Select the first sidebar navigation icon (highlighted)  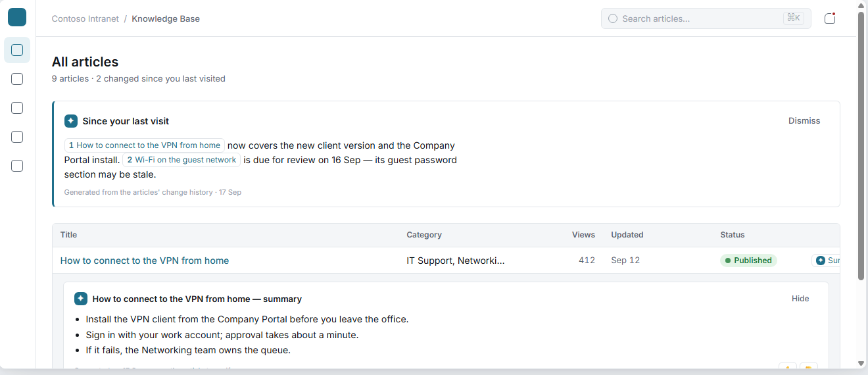click(17, 50)
